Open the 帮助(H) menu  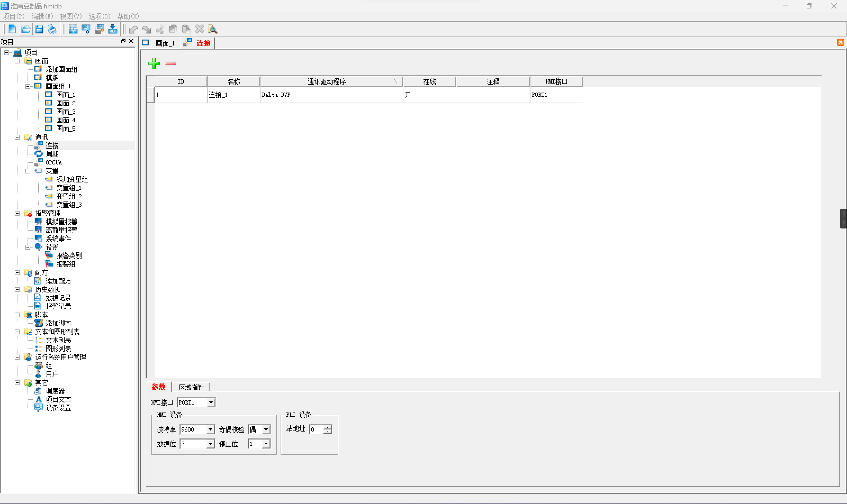point(128,16)
